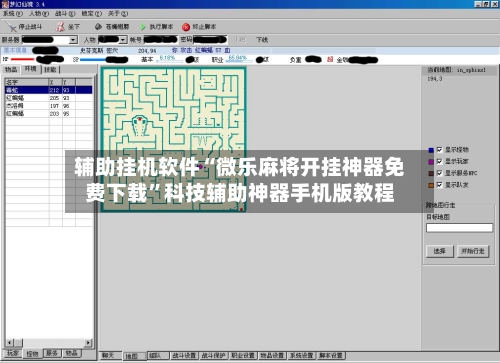Toggle the 显示服务NPC checkbox
The image size is (500, 363).
(439, 173)
